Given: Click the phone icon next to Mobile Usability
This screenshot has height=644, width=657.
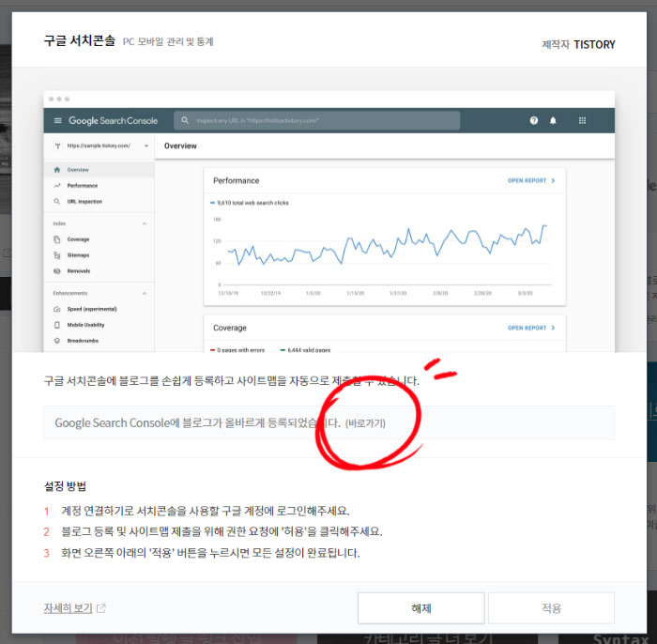Looking at the screenshot, I should tap(57, 325).
